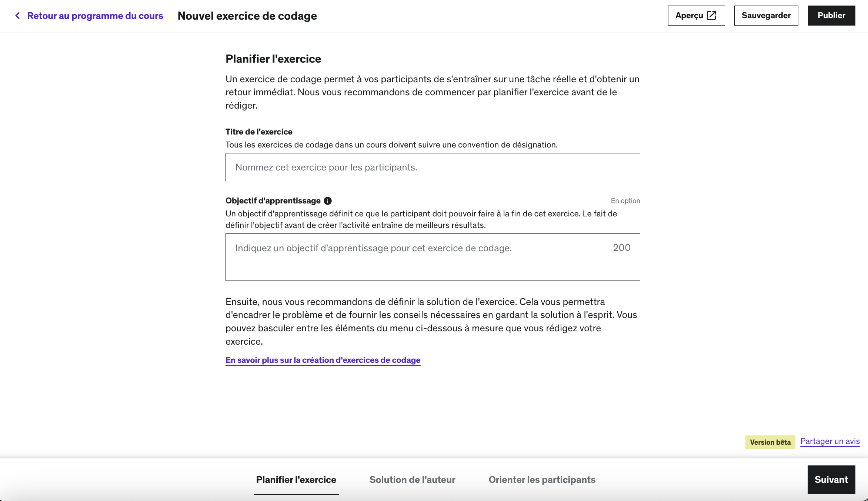Switch to the Orienter les participants tab
Image resolution: width=868 pixels, height=501 pixels.
tap(542, 480)
